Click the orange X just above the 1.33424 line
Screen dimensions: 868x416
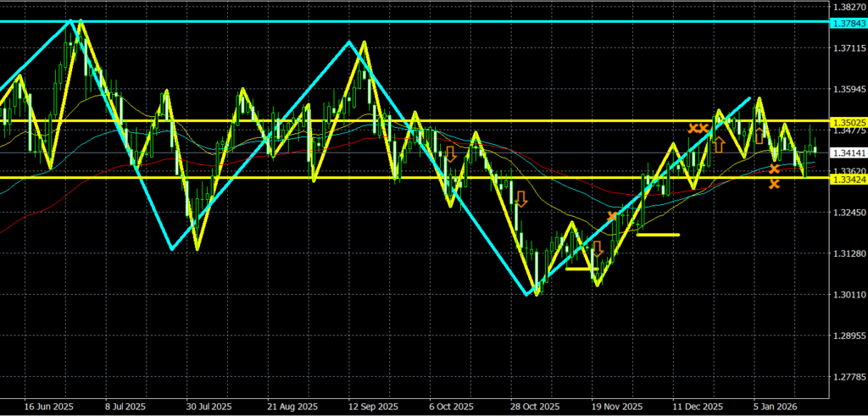click(x=774, y=169)
